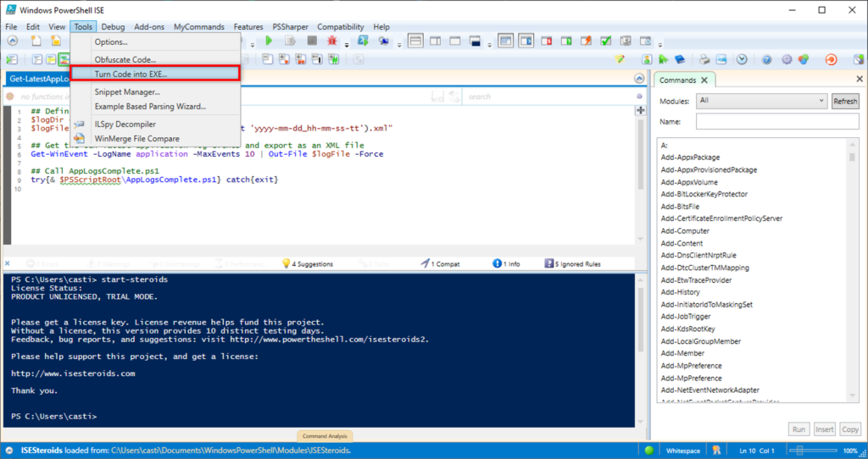The width and height of the screenshot is (868, 459).
Task: Collapse script pane with the round chevron
Action: click(x=641, y=79)
